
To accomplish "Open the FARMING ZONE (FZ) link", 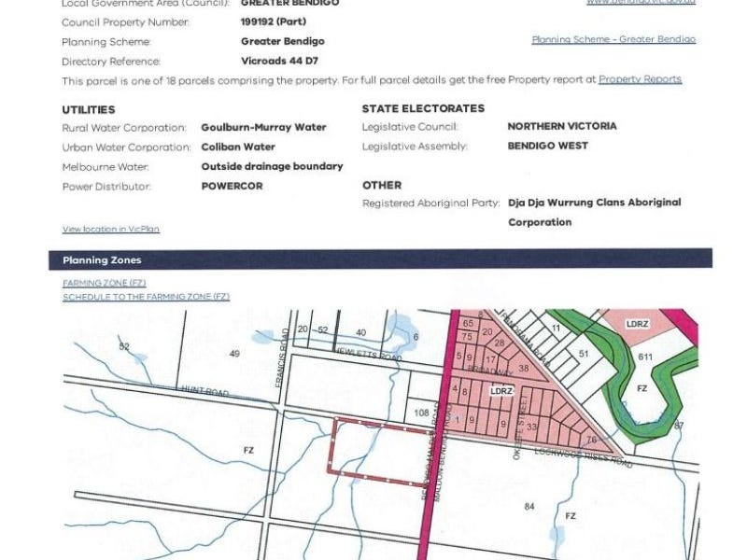I will [x=105, y=283].
